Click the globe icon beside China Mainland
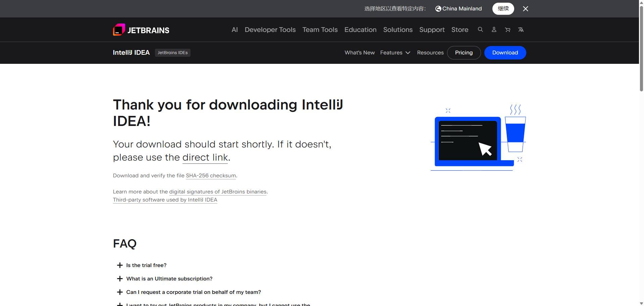This screenshot has height=306, width=644. tap(438, 9)
